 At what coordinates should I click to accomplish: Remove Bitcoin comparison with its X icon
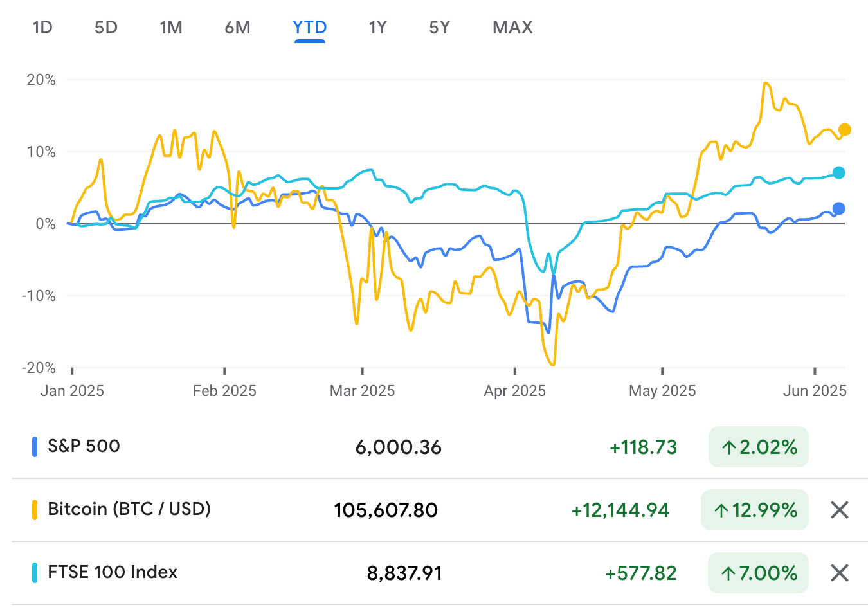[x=840, y=510]
